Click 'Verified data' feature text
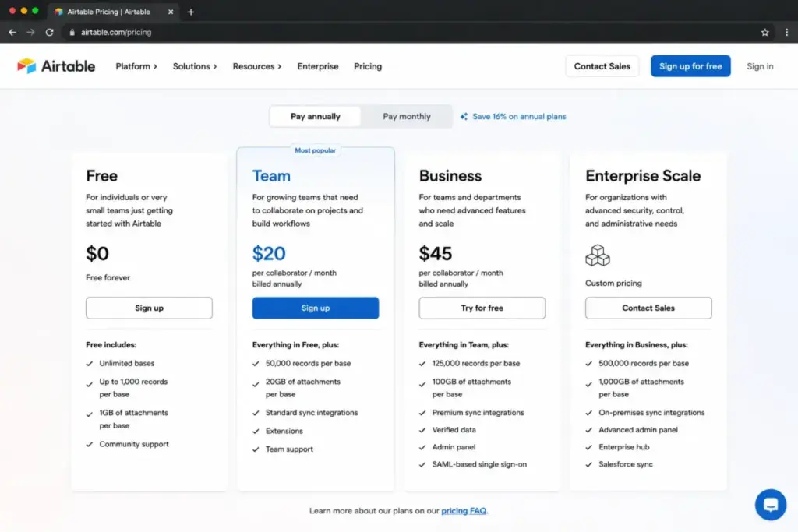 [x=454, y=430]
